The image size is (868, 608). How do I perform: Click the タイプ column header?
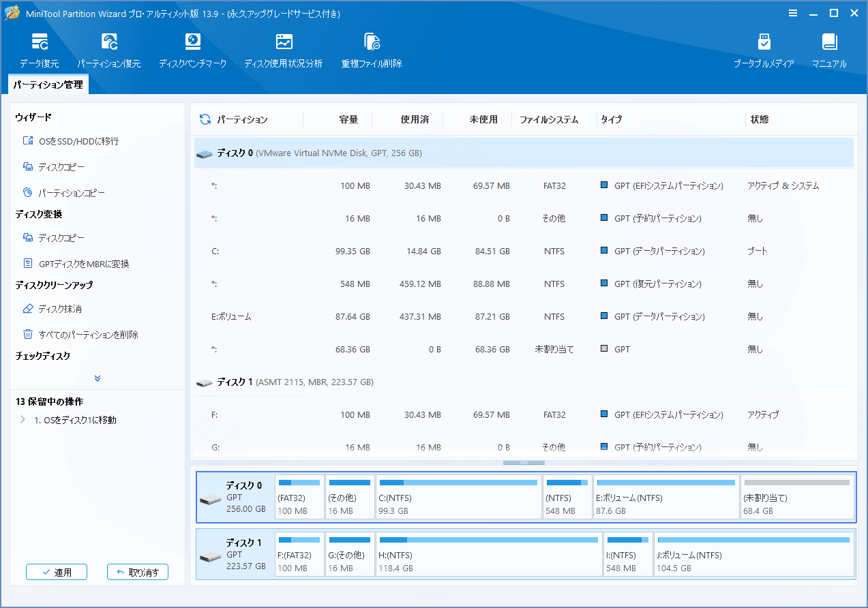pyautogui.click(x=612, y=119)
